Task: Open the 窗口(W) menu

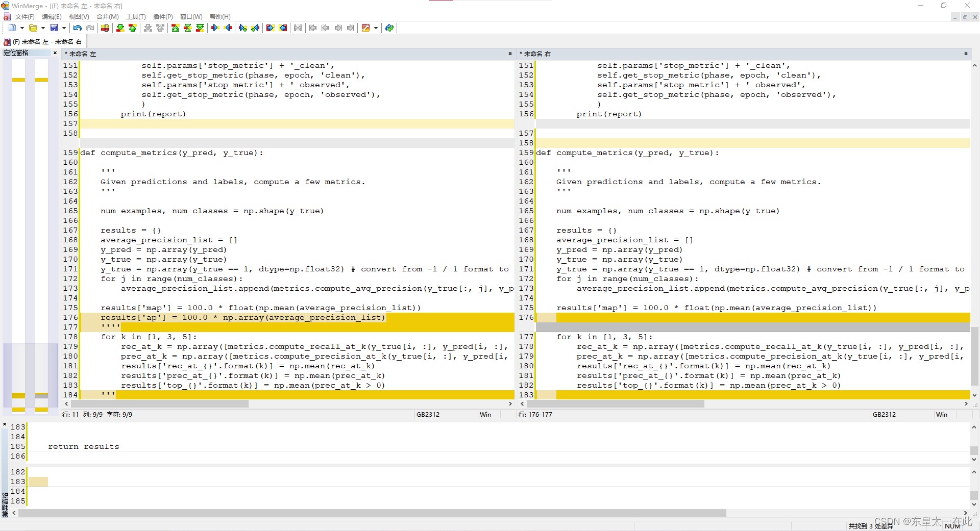Action: pos(191,17)
